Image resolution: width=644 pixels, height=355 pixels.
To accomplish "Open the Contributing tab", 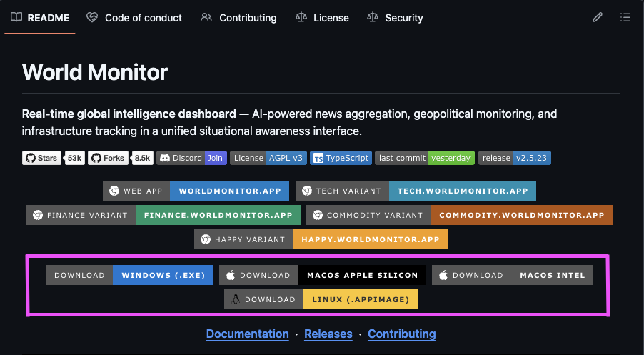I will tap(238, 18).
